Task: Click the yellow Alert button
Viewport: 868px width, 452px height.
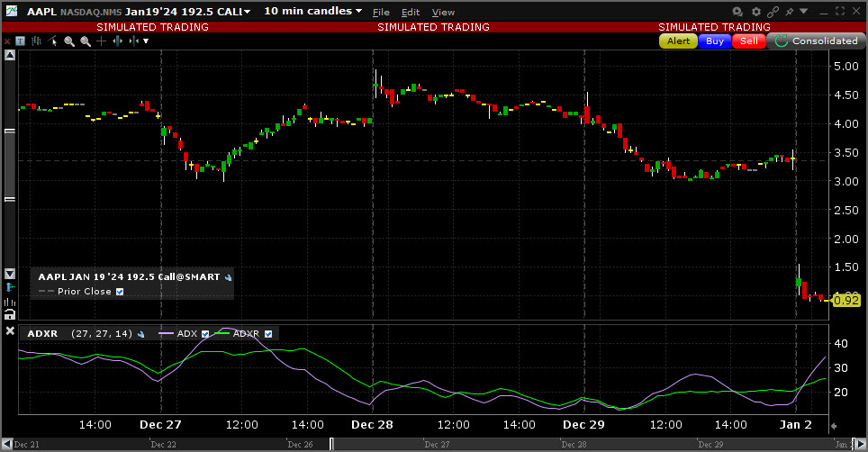Action: click(x=678, y=41)
